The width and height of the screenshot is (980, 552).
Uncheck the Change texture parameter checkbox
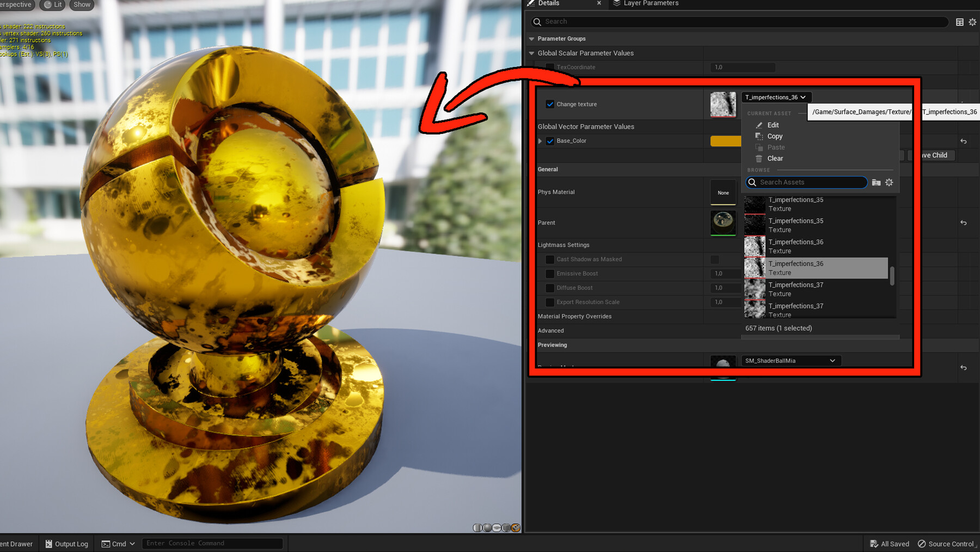pyautogui.click(x=550, y=104)
